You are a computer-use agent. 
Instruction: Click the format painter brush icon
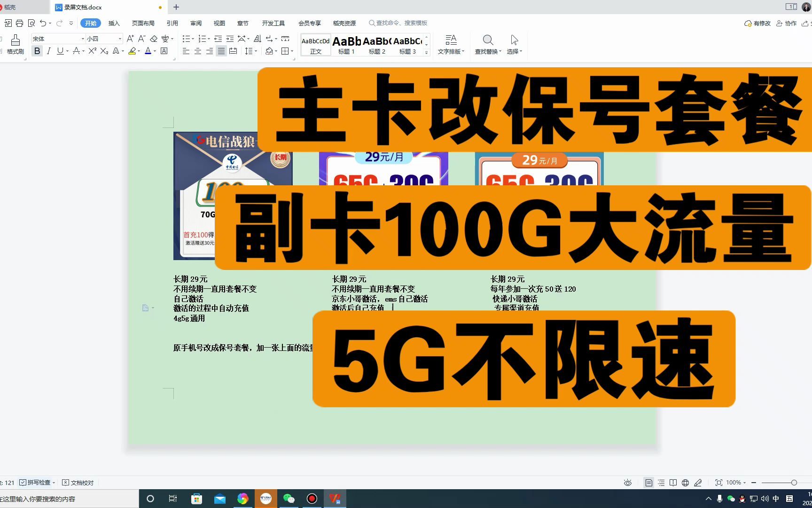click(16, 40)
